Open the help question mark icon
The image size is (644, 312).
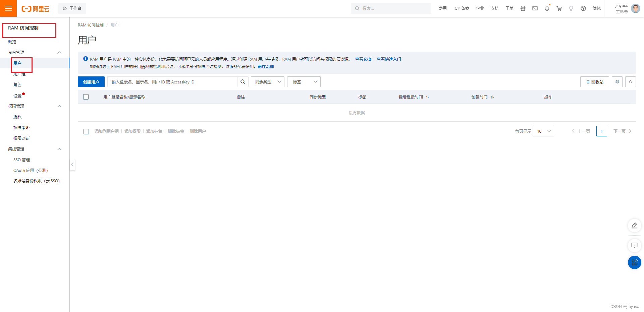[x=583, y=8]
